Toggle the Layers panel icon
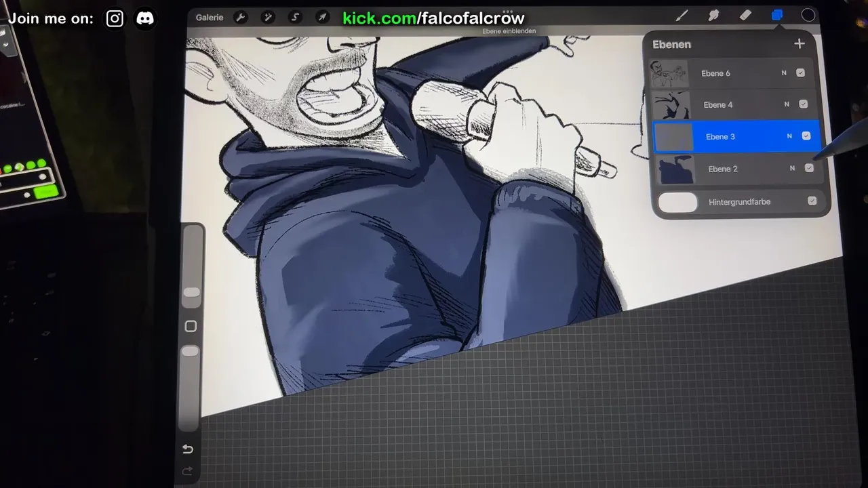This screenshot has width=868, height=488. (777, 15)
